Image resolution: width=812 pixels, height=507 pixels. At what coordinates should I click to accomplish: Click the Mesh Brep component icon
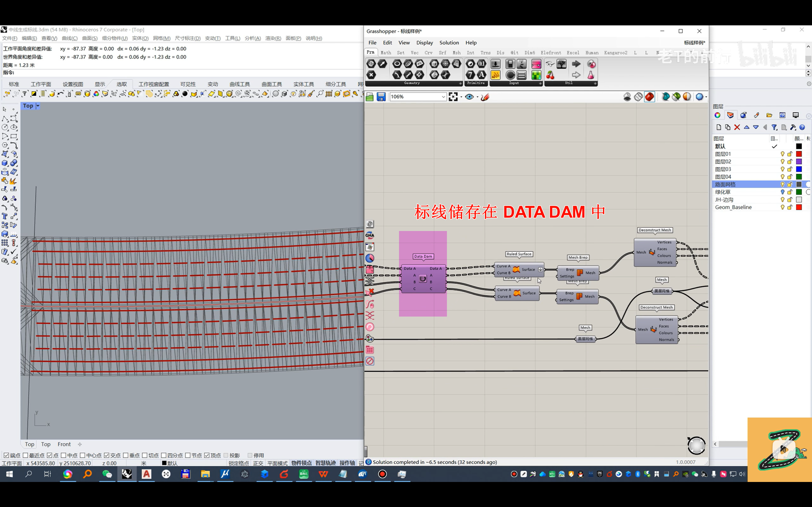click(580, 273)
